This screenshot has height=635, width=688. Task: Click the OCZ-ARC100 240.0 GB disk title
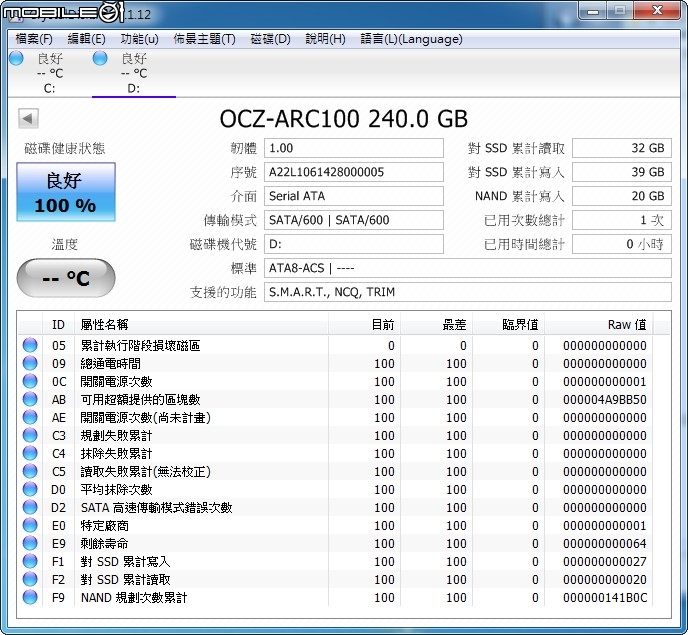(x=344, y=119)
